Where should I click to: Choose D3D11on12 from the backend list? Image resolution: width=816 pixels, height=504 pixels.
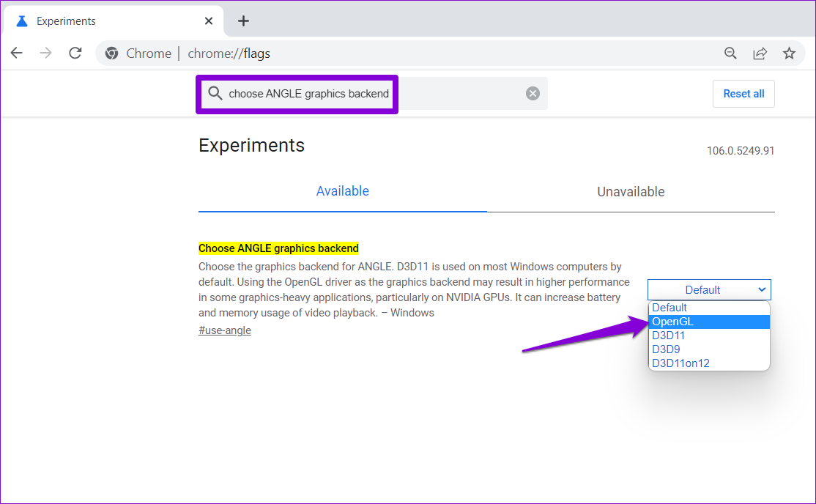coord(709,363)
